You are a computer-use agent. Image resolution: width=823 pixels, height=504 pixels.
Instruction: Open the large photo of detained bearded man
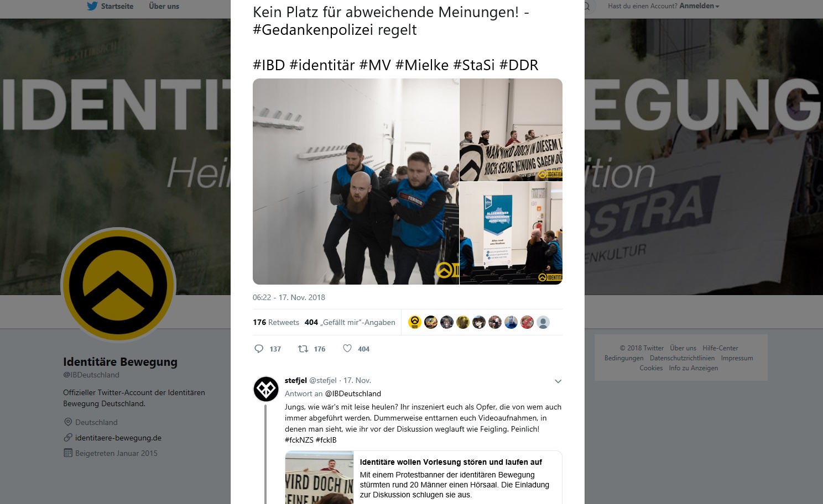tap(356, 181)
